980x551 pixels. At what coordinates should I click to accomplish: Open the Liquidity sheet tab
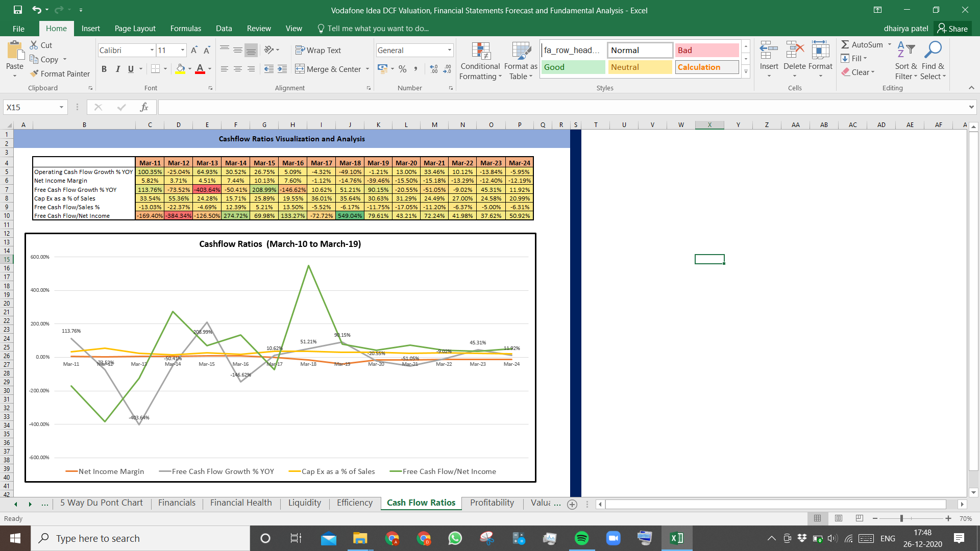tap(305, 503)
